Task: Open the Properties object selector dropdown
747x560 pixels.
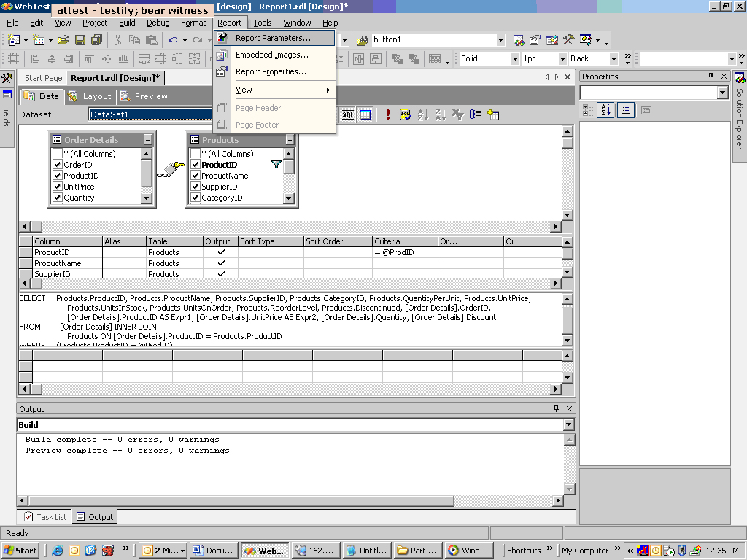Action: point(723,93)
